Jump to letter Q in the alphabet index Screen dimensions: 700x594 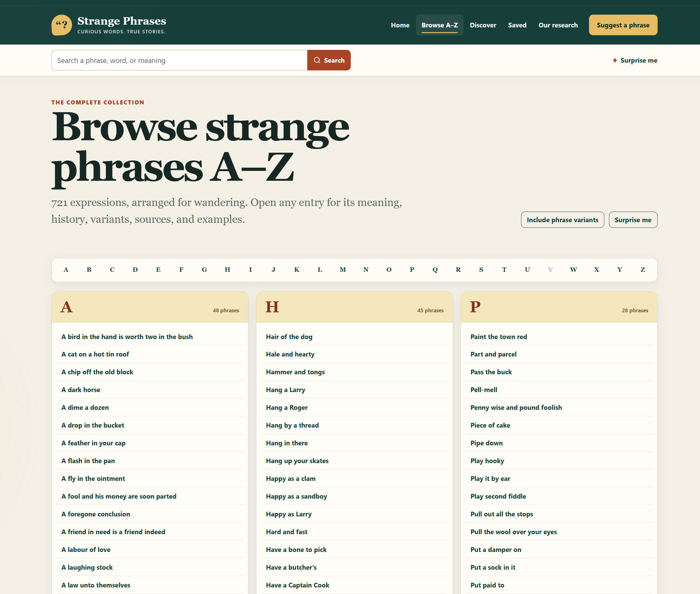point(435,270)
